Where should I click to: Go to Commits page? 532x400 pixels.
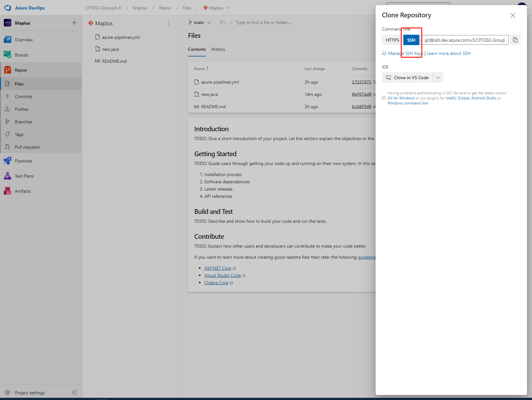[x=23, y=97]
